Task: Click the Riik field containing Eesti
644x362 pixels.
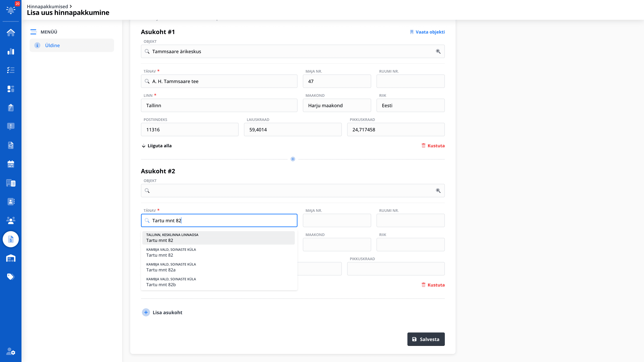Action: click(410, 105)
